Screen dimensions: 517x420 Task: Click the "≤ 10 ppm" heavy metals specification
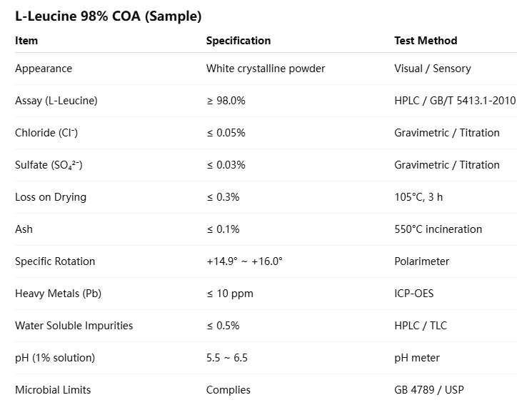(x=230, y=294)
